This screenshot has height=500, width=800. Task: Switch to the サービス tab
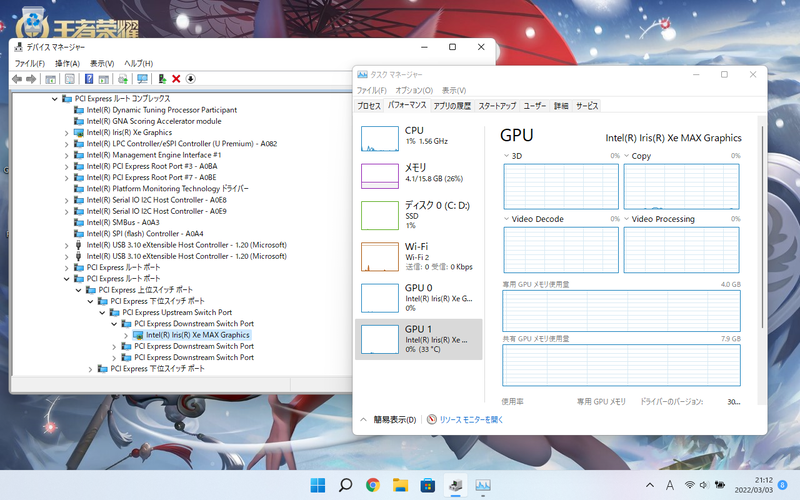tap(587, 106)
